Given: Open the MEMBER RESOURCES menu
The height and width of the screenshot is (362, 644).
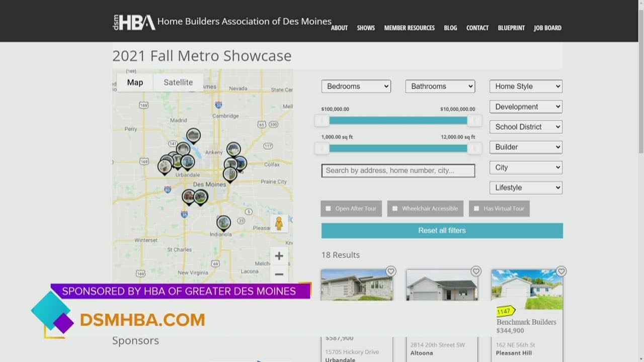Looking at the screenshot, I should (410, 28).
